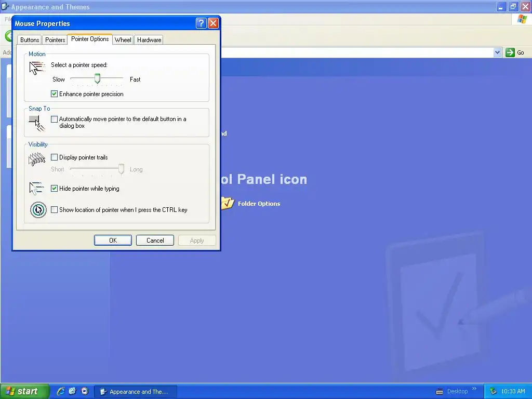Open the Pointers tab
Screen dimensions: 532x399
coord(55,39)
